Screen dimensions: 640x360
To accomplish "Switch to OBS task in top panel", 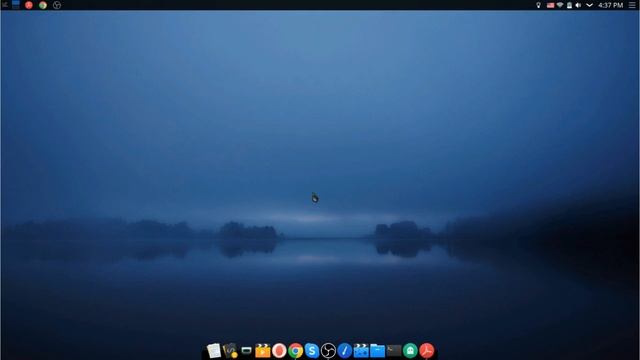I will (x=57, y=5).
